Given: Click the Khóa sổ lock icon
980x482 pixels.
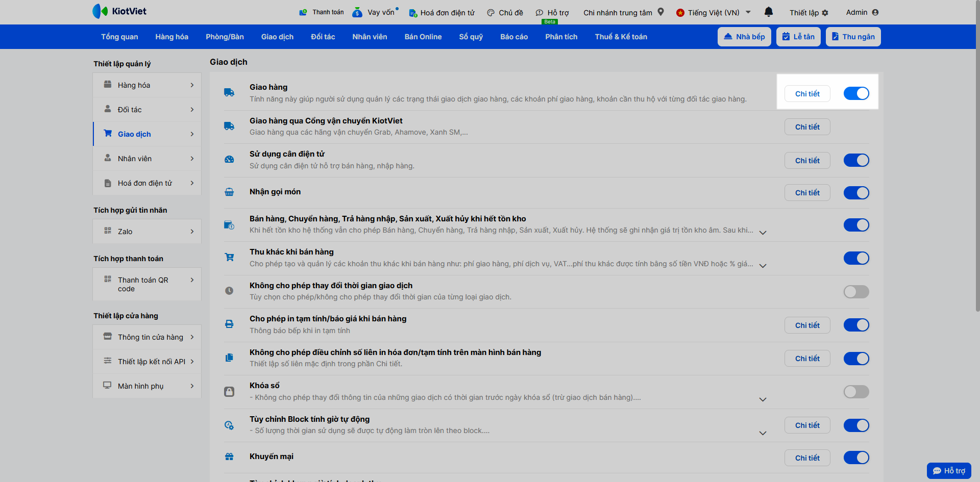Looking at the screenshot, I should pyautogui.click(x=229, y=391).
